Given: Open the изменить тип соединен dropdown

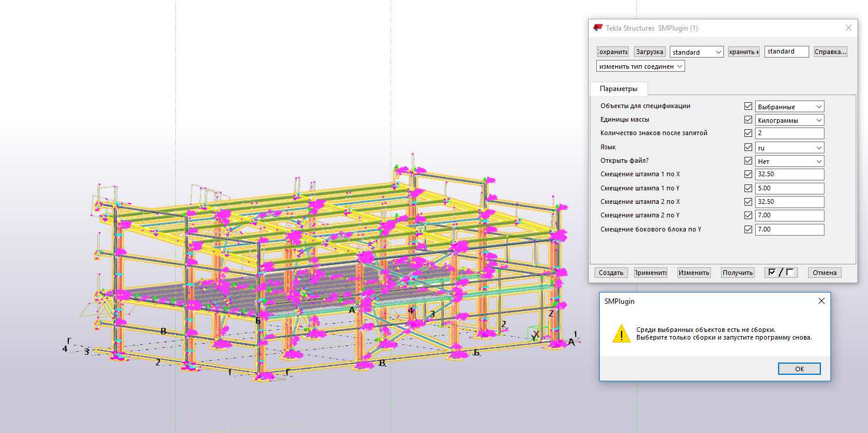Looking at the screenshot, I should pos(640,66).
